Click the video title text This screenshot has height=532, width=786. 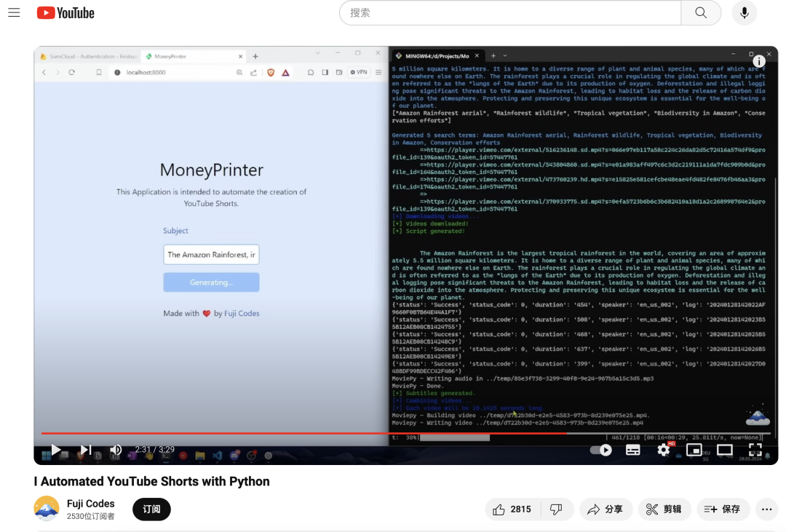152,481
